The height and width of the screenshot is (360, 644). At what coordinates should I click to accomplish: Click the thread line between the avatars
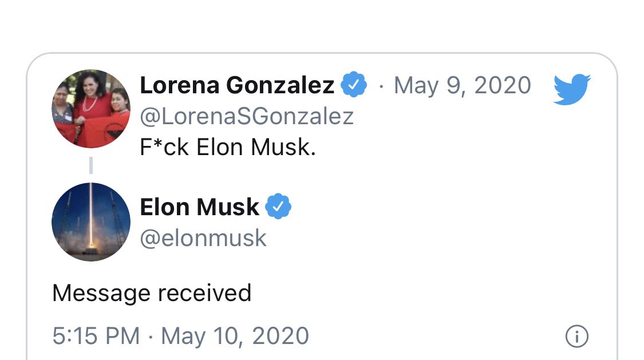pos(91,165)
